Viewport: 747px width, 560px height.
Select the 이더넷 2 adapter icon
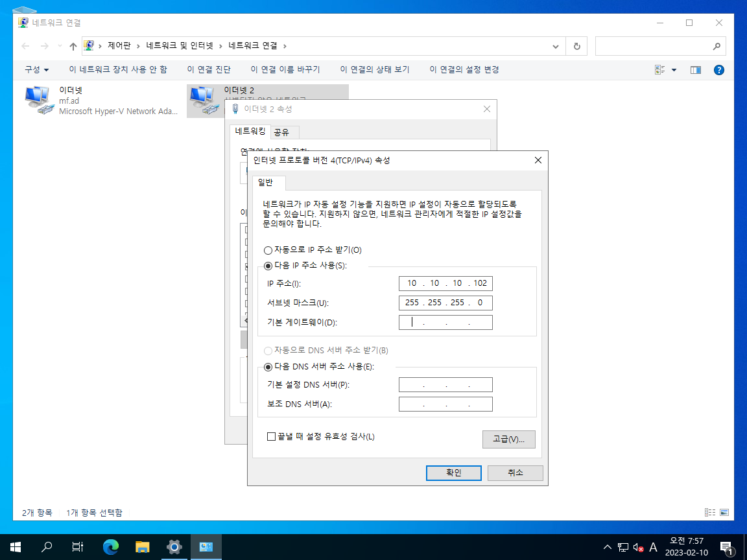[204, 100]
